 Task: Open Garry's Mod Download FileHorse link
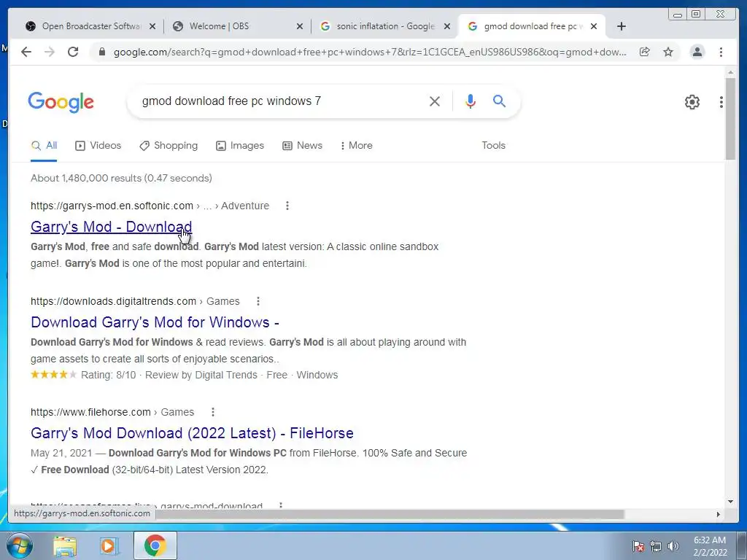pos(192,433)
